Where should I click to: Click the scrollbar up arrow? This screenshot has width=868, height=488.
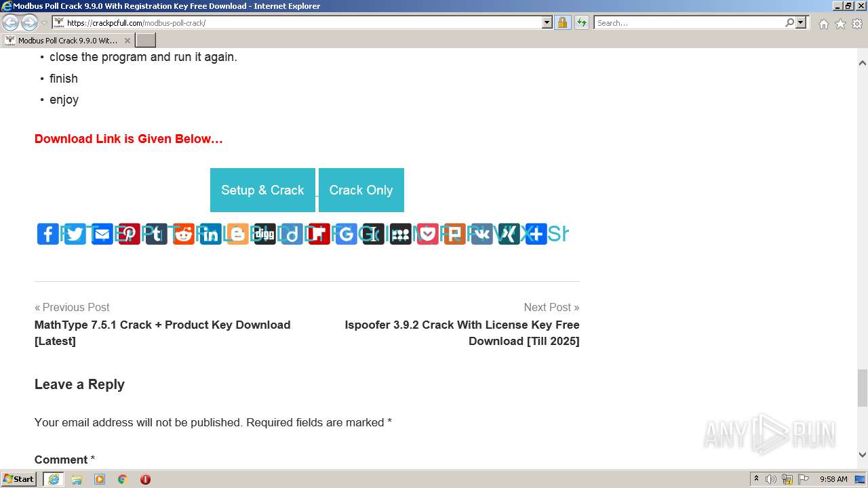[x=862, y=62]
